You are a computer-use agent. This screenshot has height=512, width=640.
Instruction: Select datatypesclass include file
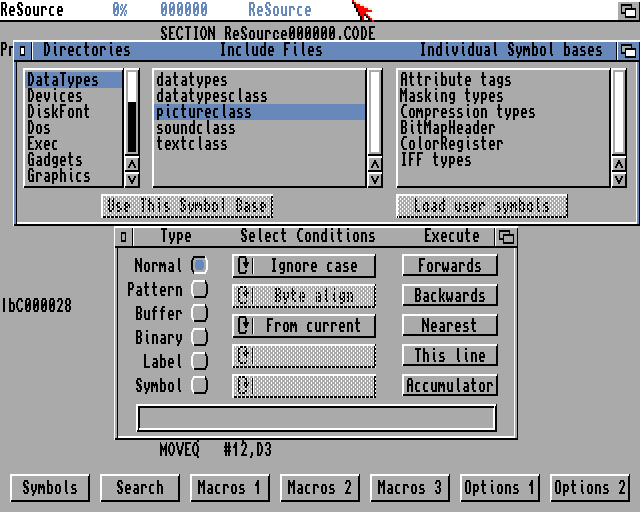tap(260, 96)
